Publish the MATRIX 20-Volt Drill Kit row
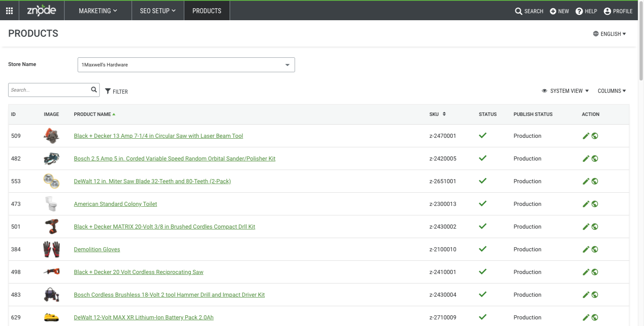This screenshot has height=326, width=644. tap(595, 227)
